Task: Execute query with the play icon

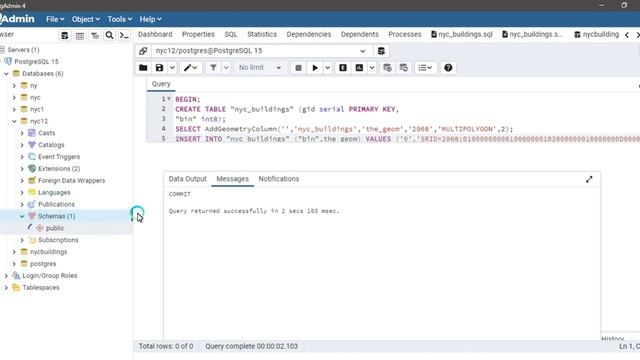Action: (315, 68)
